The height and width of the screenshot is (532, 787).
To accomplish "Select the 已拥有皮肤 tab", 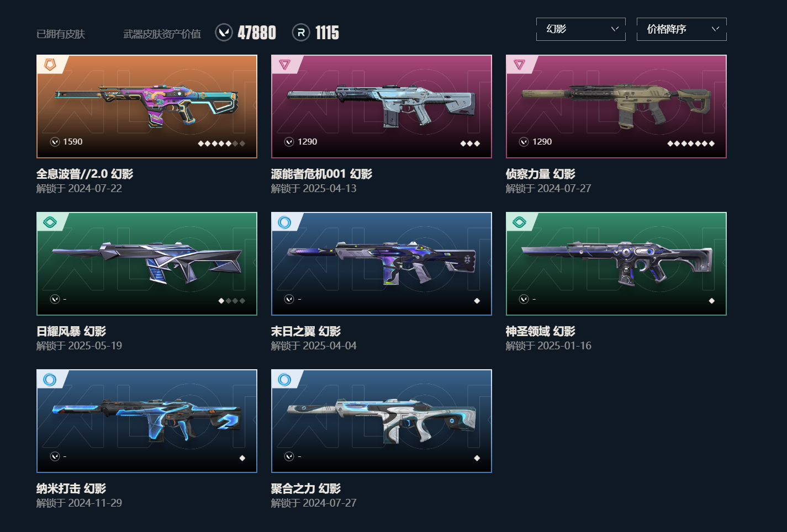I will click(61, 34).
